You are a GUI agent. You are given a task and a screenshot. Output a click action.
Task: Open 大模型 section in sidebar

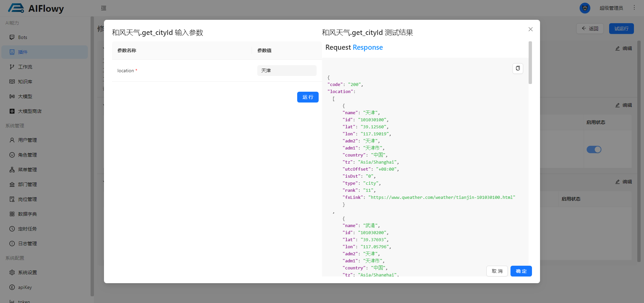[x=25, y=96]
